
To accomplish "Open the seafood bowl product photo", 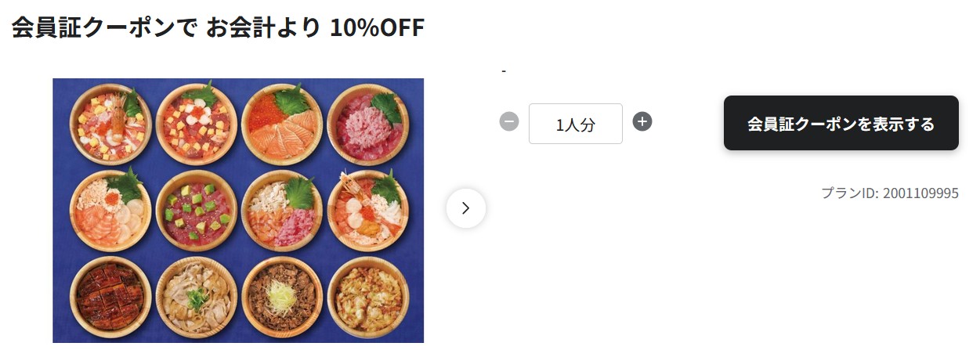I will (238, 210).
